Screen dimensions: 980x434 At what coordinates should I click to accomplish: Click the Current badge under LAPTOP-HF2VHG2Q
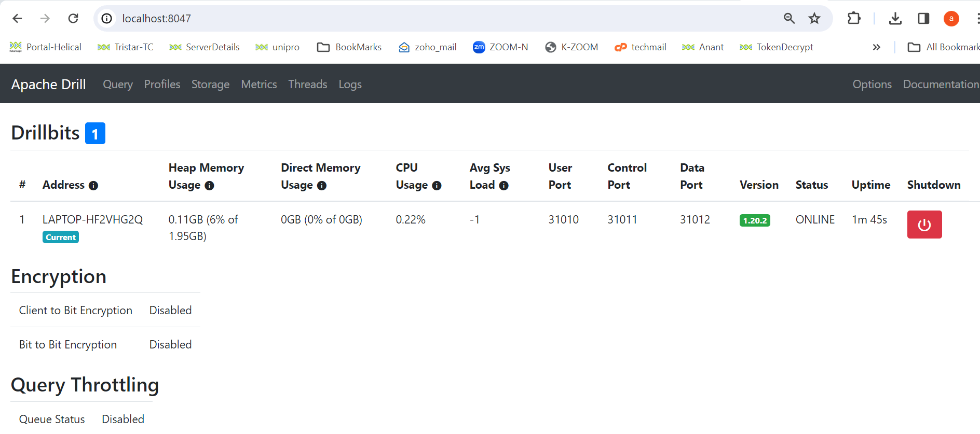click(x=61, y=237)
